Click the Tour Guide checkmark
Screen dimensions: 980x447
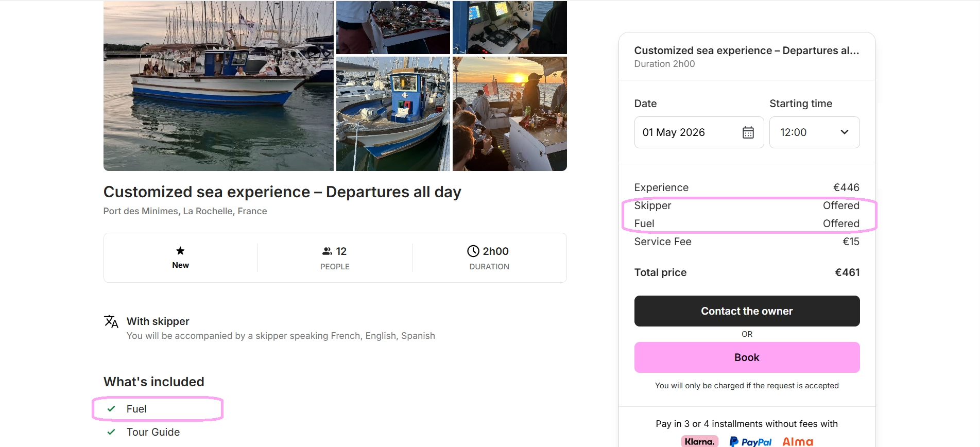click(x=111, y=432)
